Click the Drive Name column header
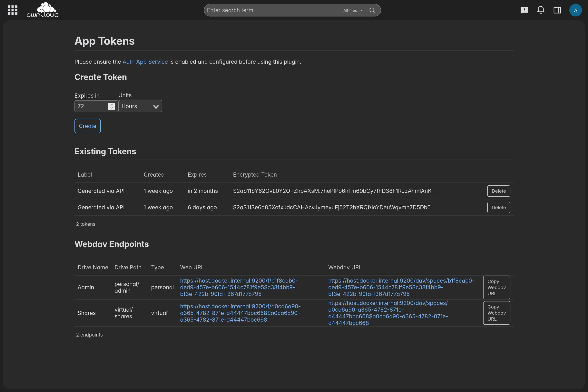The image size is (588, 392). coord(93,268)
